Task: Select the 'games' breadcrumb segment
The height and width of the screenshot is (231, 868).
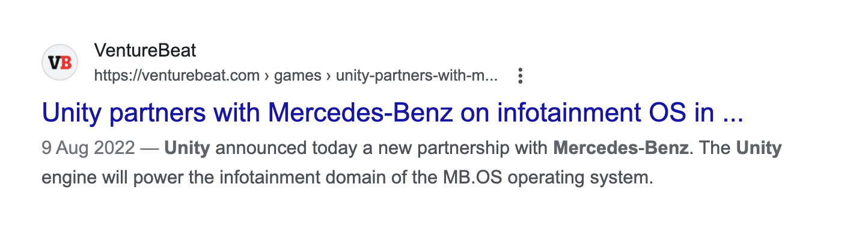Action: click(x=296, y=76)
